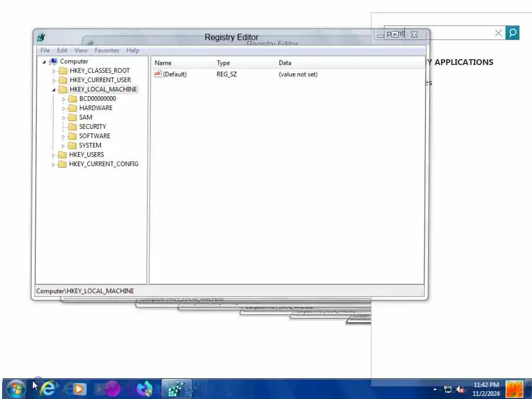The image size is (532, 399).
Task: Click the orange flower icon beside the clock
Action: (514, 389)
